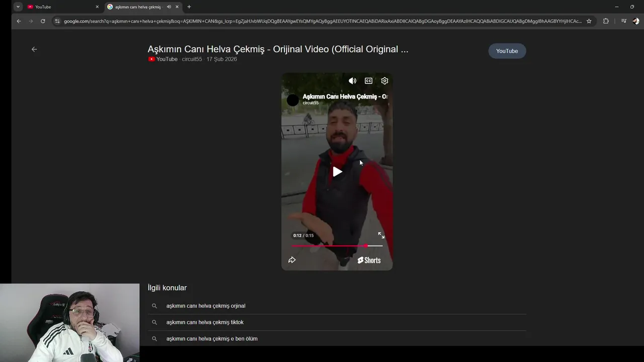Navigate back in the browser
The image size is (644, 362).
19,21
